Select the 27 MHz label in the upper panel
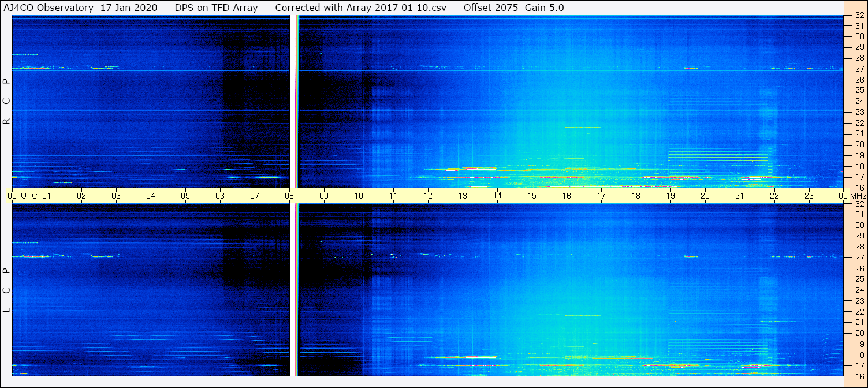The width and height of the screenshot is (868, 388). tap(859, 69)
